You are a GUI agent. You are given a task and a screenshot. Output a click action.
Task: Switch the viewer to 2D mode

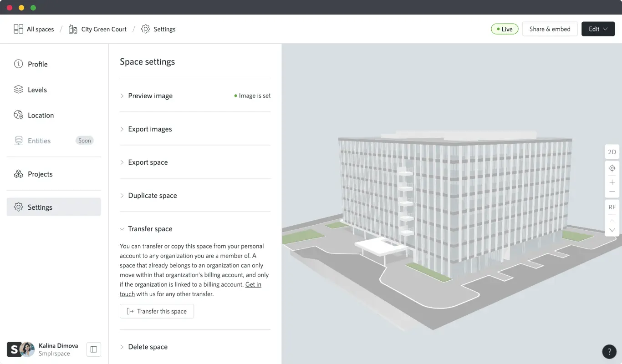pyautogui.click(x=612, y=152)
